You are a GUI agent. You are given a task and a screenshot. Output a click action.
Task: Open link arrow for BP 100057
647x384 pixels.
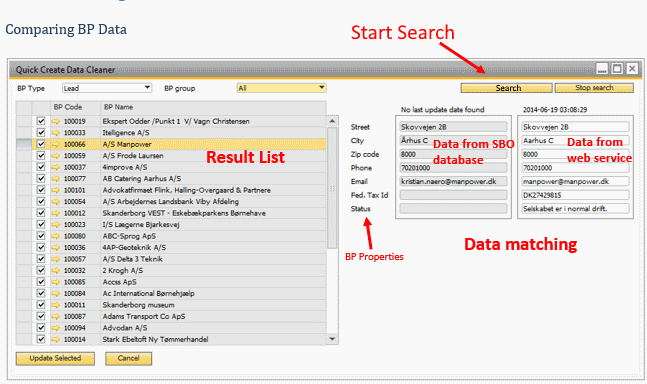(x=56, y=259)
